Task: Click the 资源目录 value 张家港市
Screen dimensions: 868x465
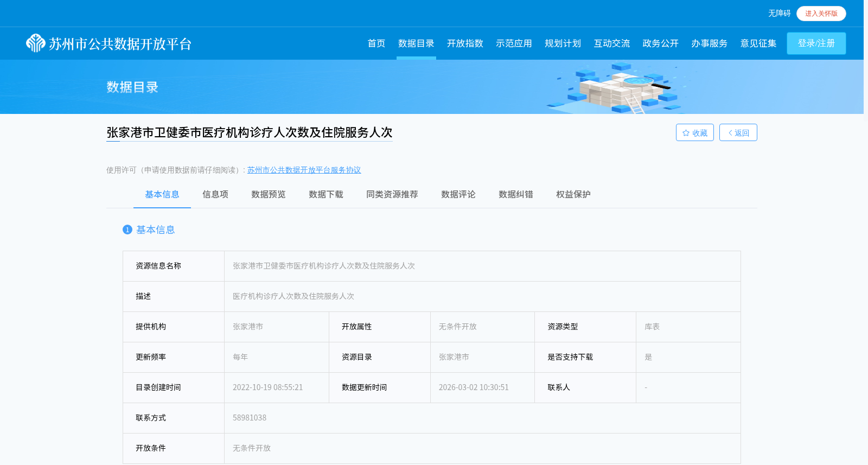Action: 454,357
